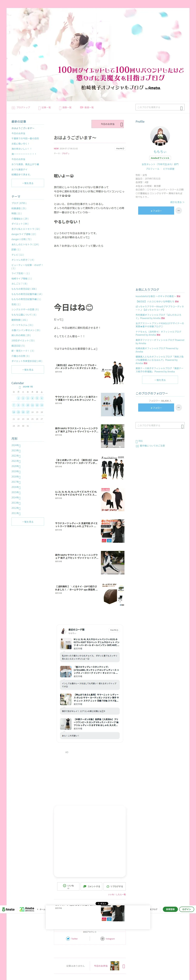The width and height of the screenshot is (196, 980).
Task: Expand the 2013年 monthly archive
Action: 16,503
